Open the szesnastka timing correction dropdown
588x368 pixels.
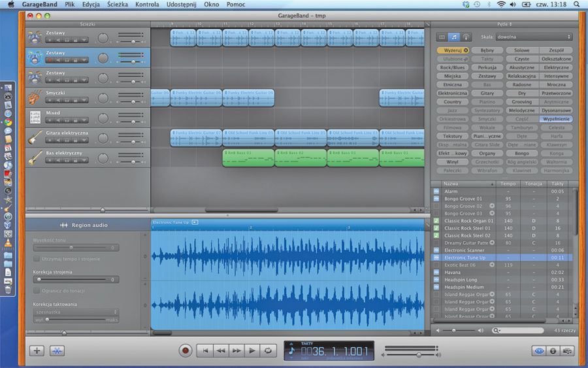75,312
